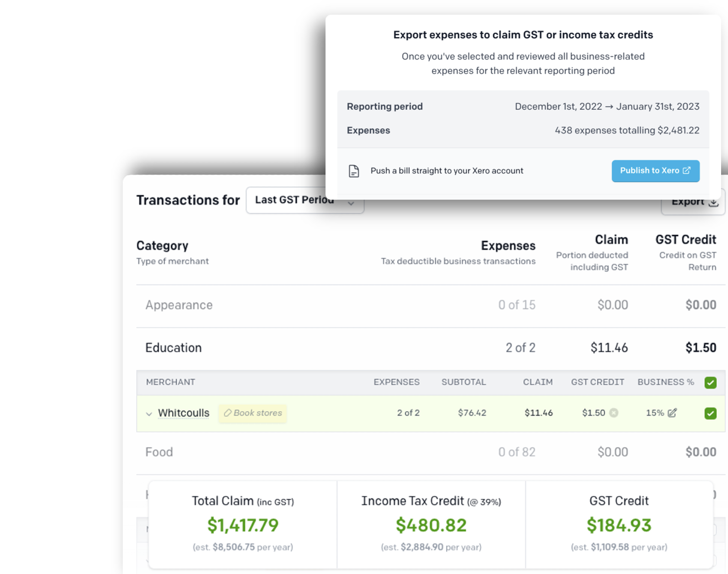Click the Income Tax Credit summary card

pos(431,524)
